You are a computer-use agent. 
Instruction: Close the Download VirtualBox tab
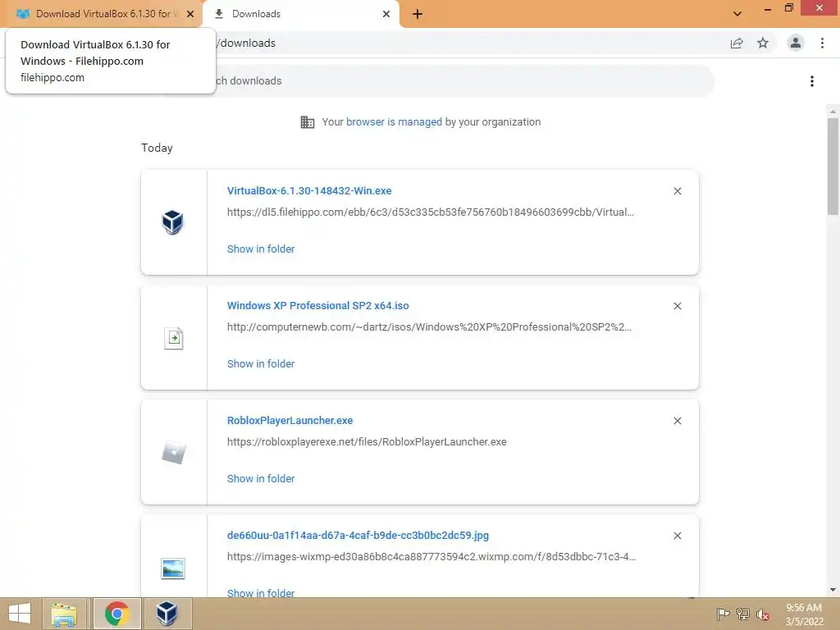[x=190, y=14]
